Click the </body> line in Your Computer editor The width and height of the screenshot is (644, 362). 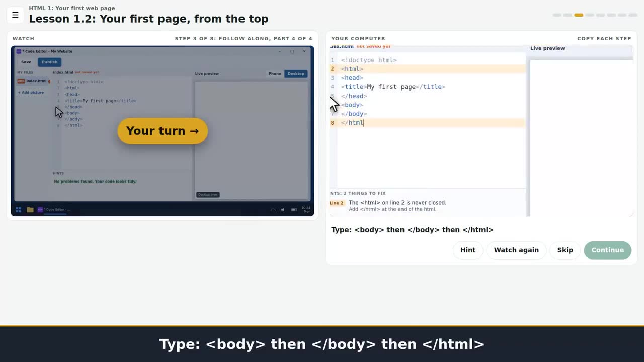(354, 114)
